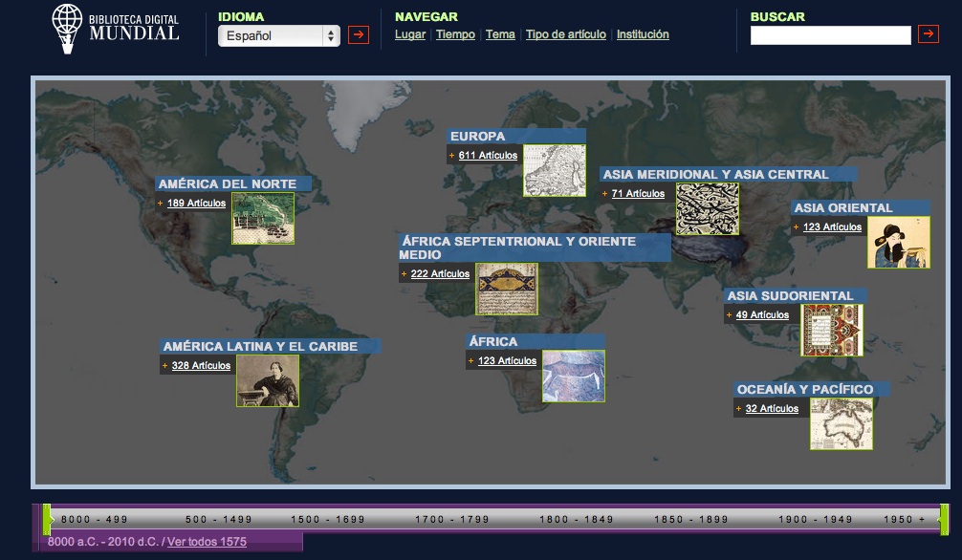This screenshot has height=560, width=962.
Task: Expand plus icon beside 328 Artículos
Action: tap(164, 366)
